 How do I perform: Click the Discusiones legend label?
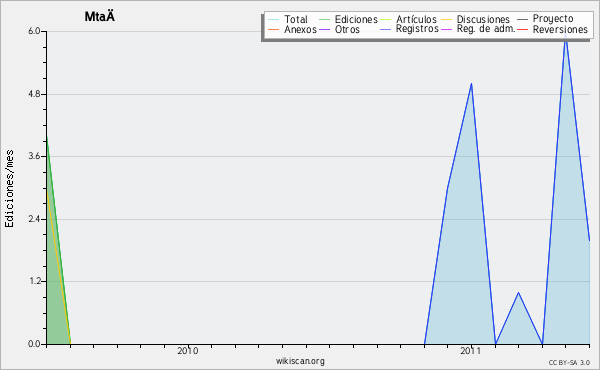(x=483, y=19)
